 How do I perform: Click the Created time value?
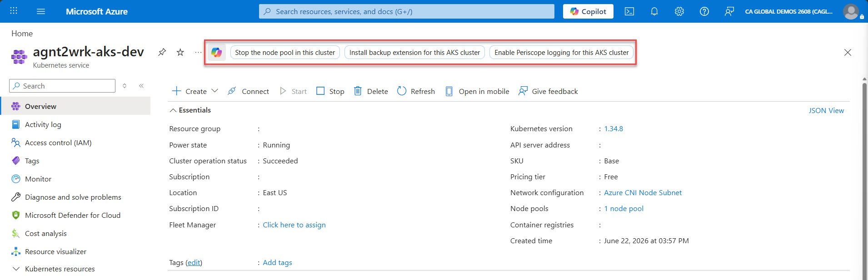pyautogui.click(x=646, y=241)
